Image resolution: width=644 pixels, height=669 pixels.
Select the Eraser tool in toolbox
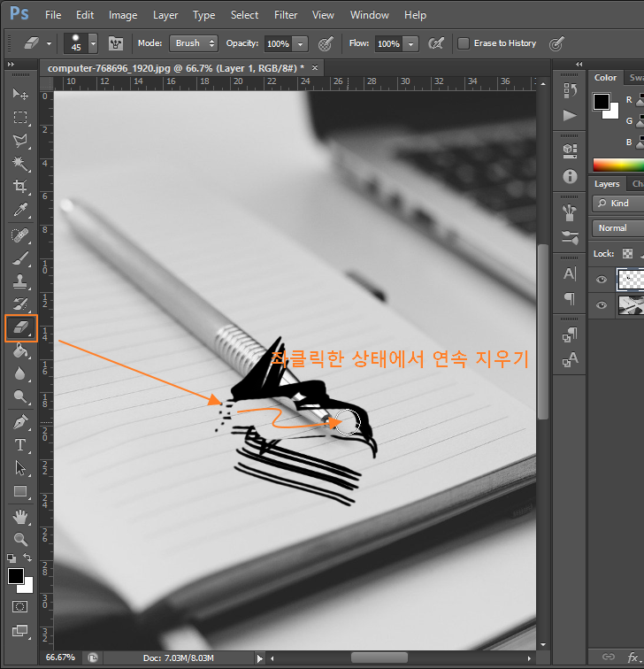click(x=21, y=328)
